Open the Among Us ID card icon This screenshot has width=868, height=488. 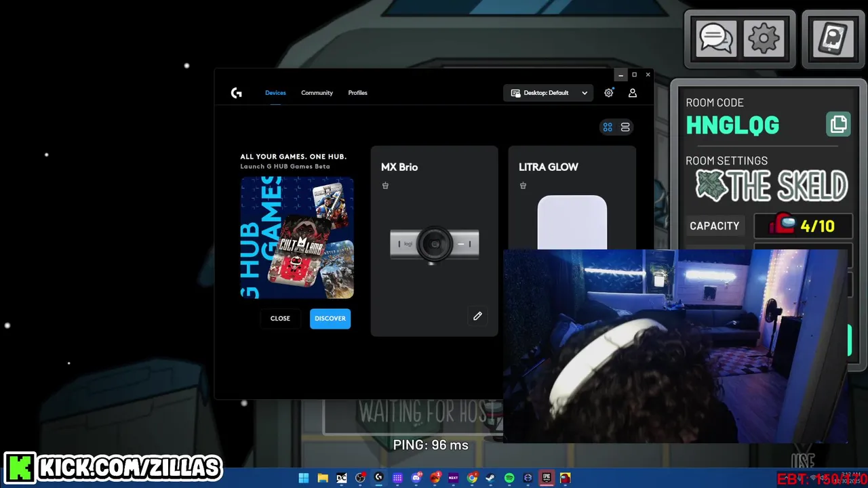[x=833, y=39]
